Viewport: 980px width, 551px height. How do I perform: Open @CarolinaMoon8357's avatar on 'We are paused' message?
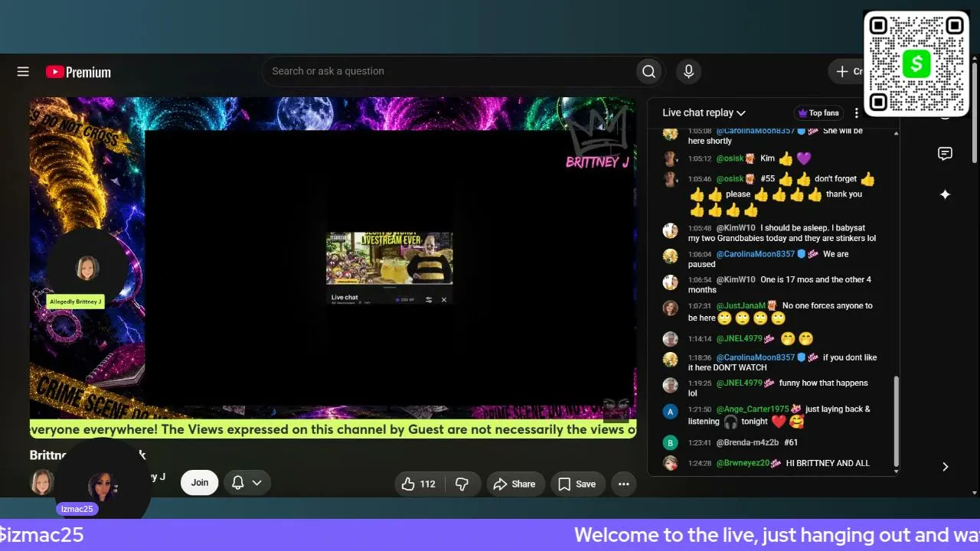[x=670, y=256]
